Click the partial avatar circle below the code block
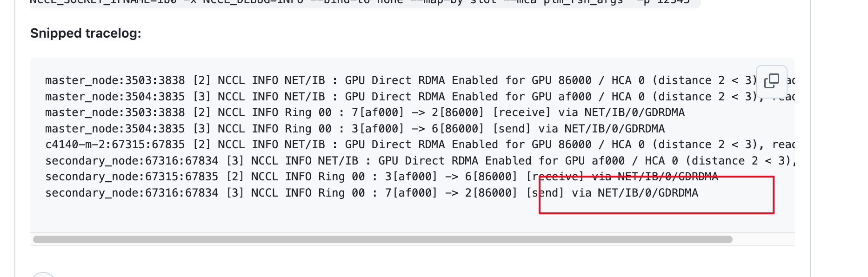Viewport: 868px width, 277px height. point(43,274)
